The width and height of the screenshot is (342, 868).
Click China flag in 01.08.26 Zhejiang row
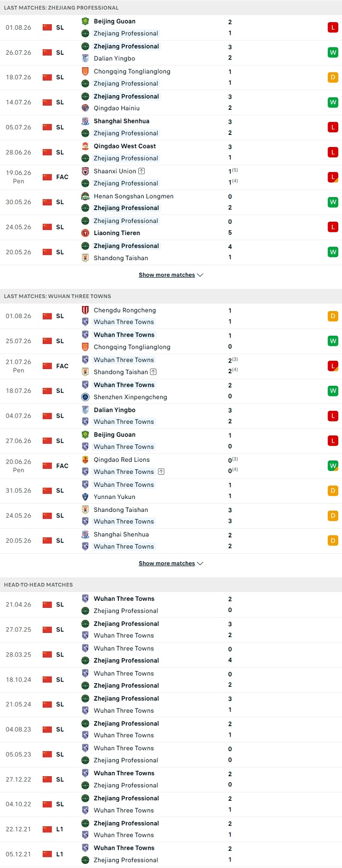47,27
